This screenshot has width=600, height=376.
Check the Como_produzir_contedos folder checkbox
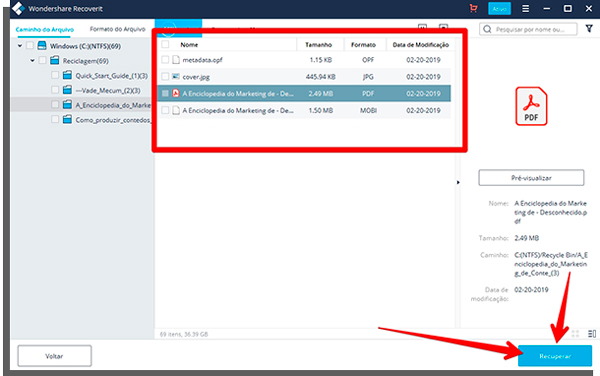[55, 120]
